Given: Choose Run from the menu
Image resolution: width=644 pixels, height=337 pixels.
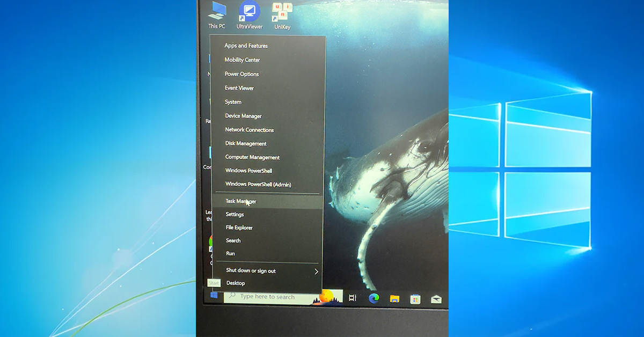Looking at the screenshot, I should pyautogui.click(x=230, y=253).
